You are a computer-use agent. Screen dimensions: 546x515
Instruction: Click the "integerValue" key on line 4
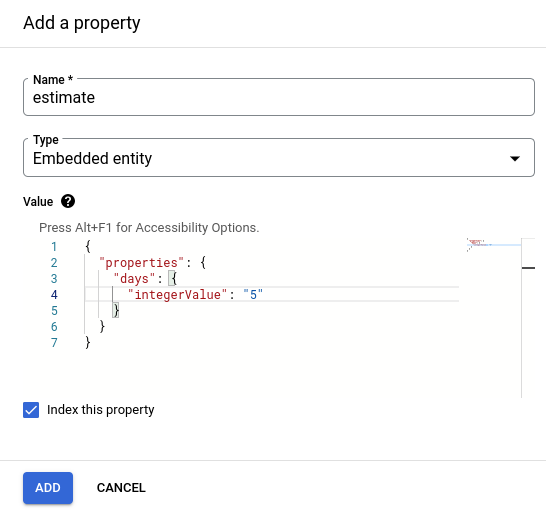177,295
